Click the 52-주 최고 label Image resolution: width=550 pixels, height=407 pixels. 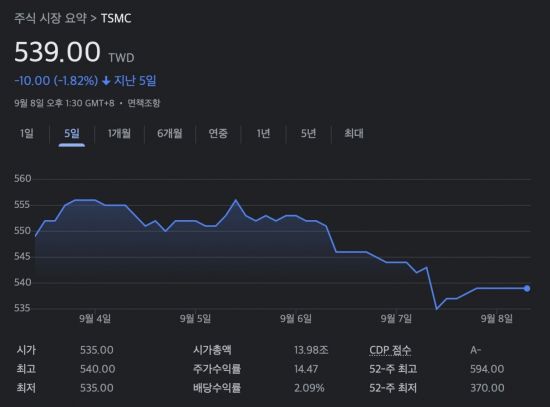[393, 369]
